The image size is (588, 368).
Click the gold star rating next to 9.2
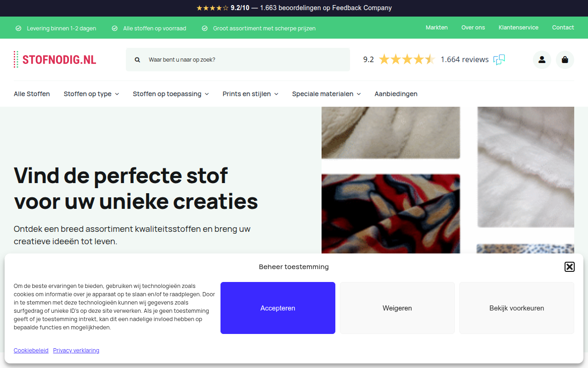tap(407, 59)
